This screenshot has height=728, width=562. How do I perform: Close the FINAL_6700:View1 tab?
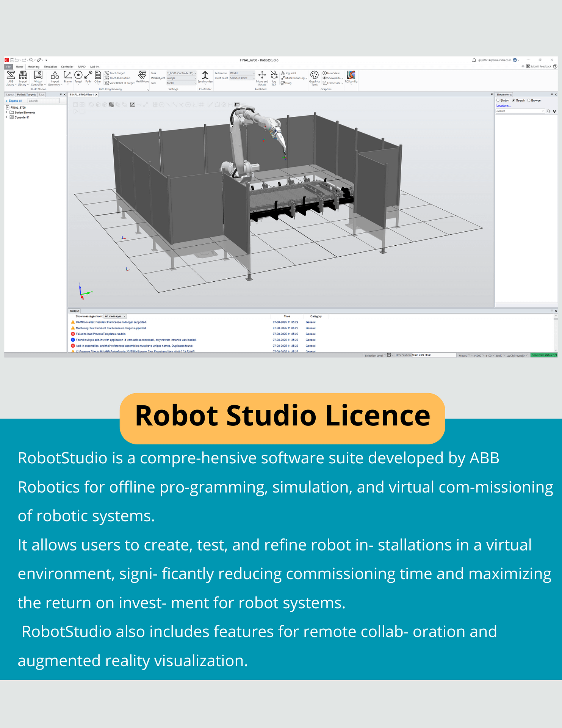[x=96, y=94]
